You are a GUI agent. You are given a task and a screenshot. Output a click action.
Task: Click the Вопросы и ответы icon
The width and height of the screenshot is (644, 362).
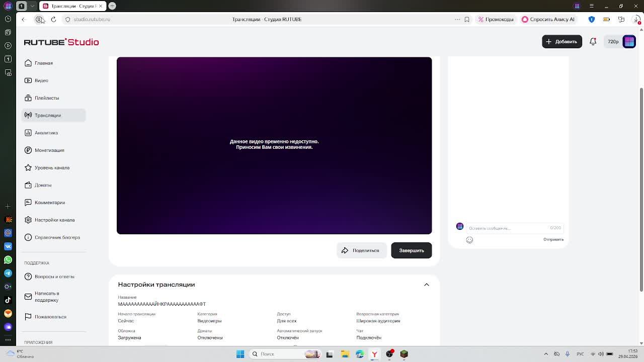[x=28, y=277]
